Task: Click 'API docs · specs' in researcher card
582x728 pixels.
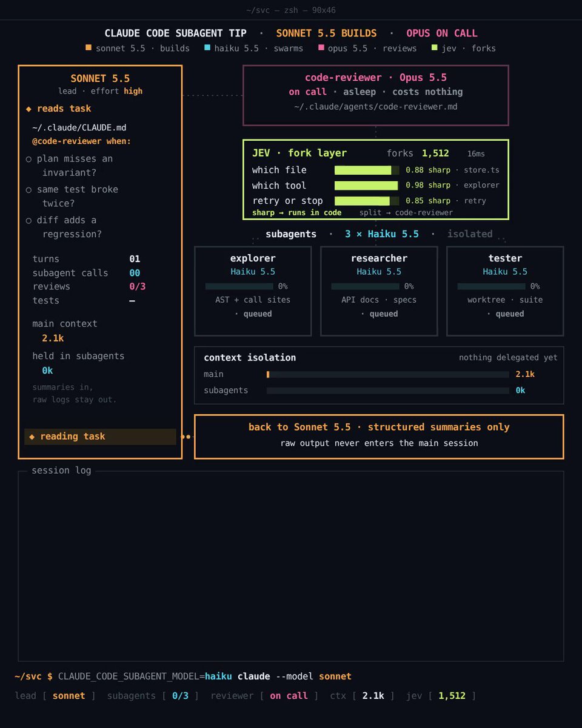Action: (379, 300)
